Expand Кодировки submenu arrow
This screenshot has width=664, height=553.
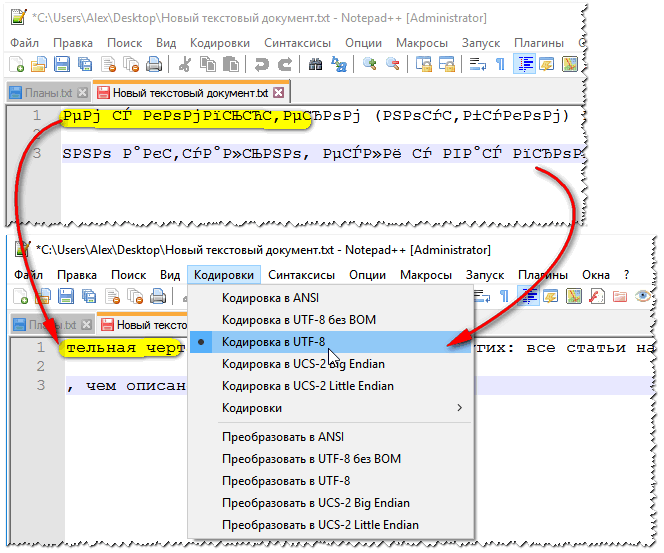(x=459, y=408)
